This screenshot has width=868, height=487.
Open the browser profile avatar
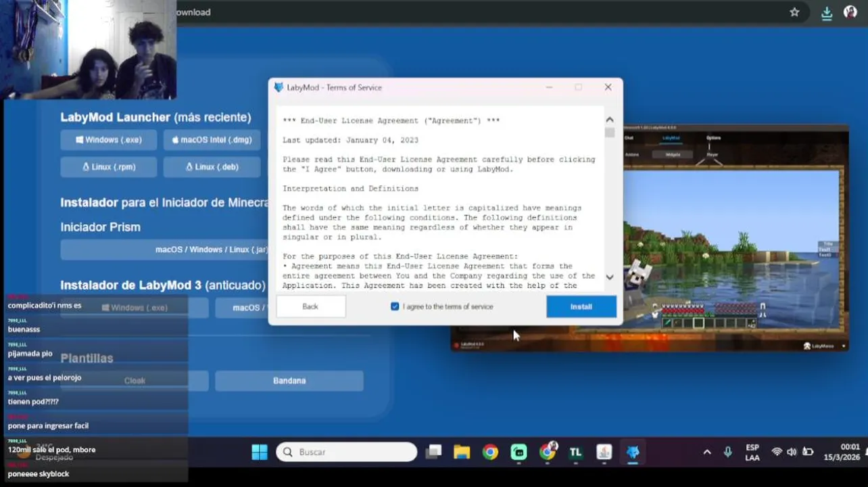(x=850, y=12)
